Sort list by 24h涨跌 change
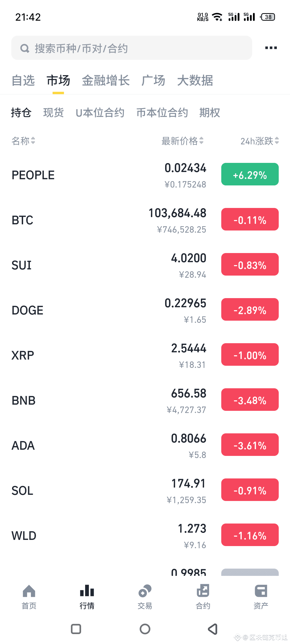This screenshot has width=290, height=644. pos(260,141)
